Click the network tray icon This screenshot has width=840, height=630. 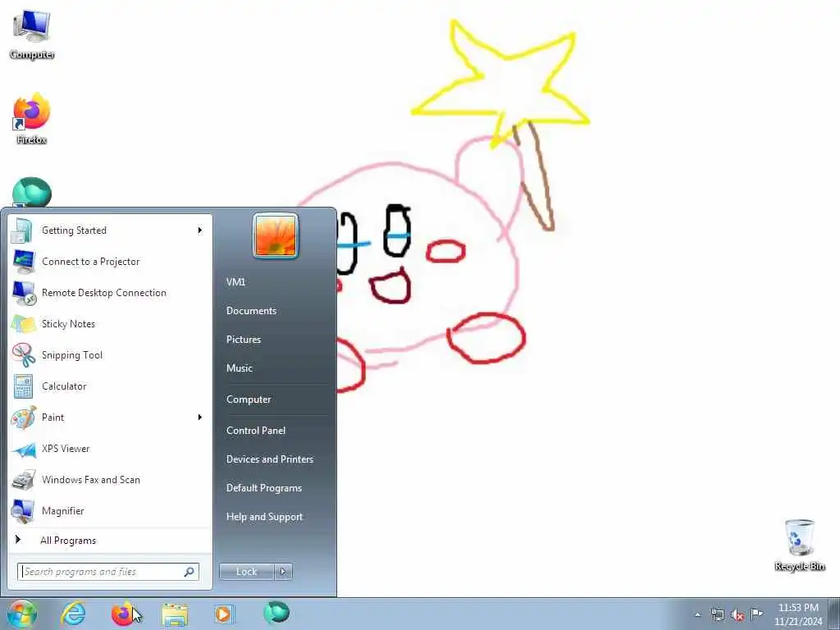(x=717, y=615)
